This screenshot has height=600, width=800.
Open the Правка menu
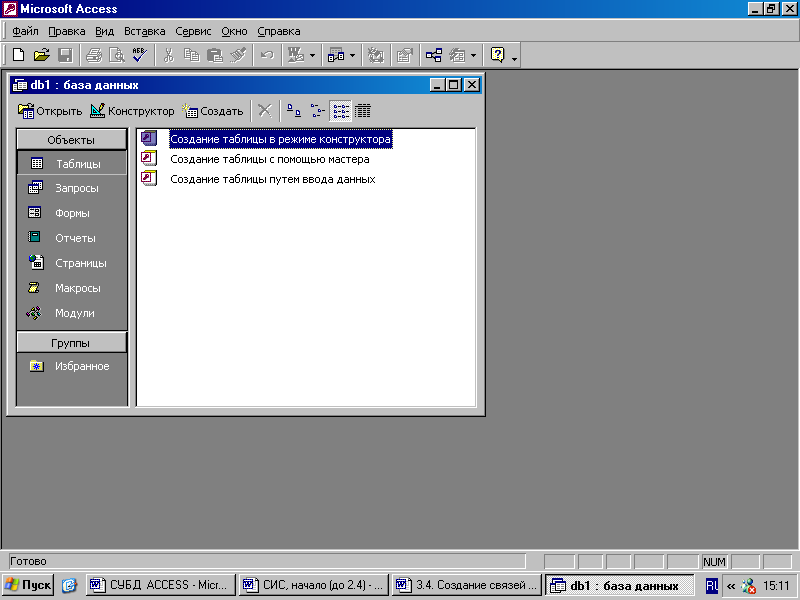point(67,31)
